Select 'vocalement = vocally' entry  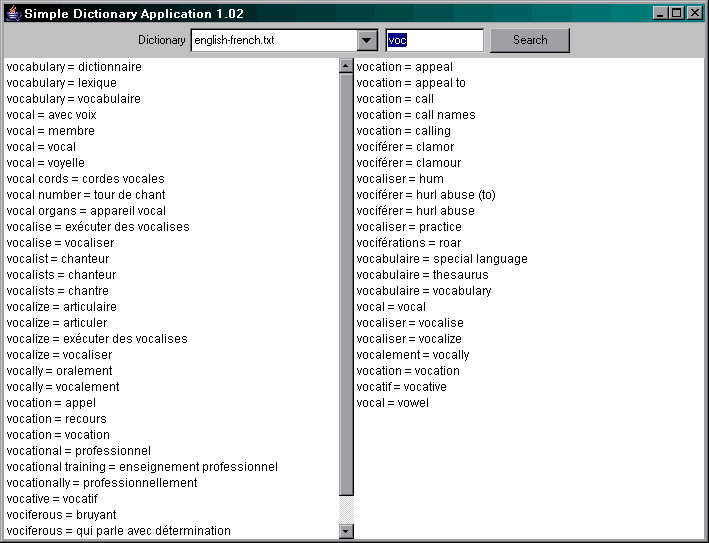(413, 355)
